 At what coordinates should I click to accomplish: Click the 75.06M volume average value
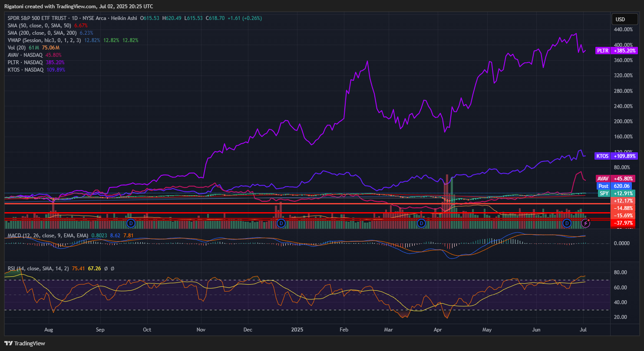pyautogui.click(x=51, y=48)
